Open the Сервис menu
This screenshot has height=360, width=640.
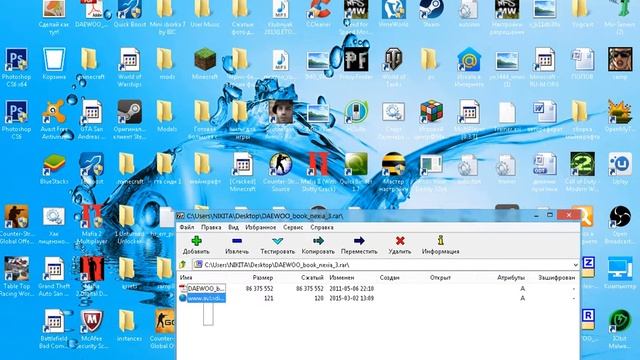point(293,227)
